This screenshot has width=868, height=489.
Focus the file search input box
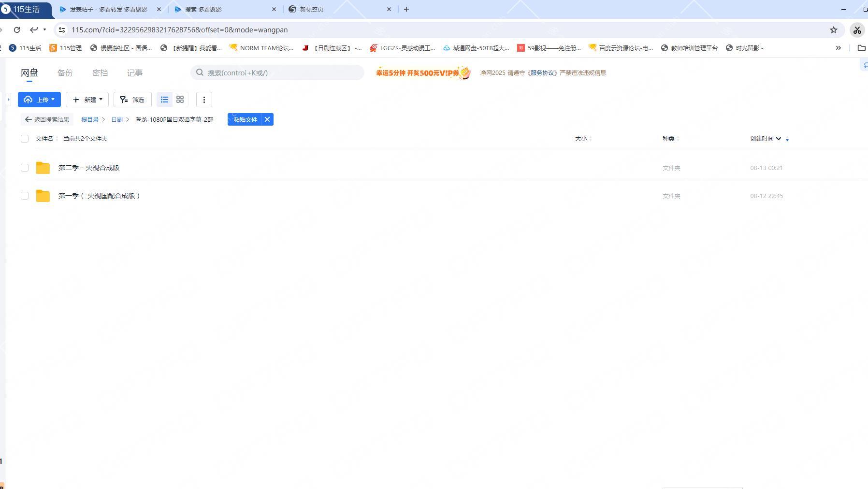(280, 73)
